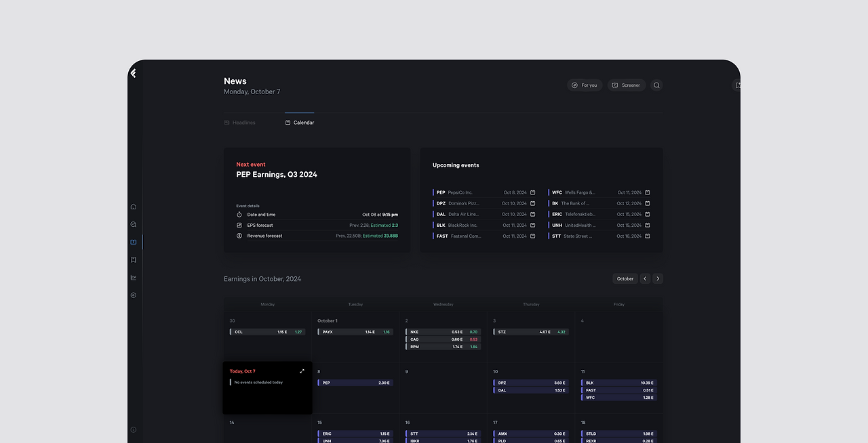Open the WFC 1.28 E calendar entry
This screenshot has width=868, height=443.
[x=619, y=398]
